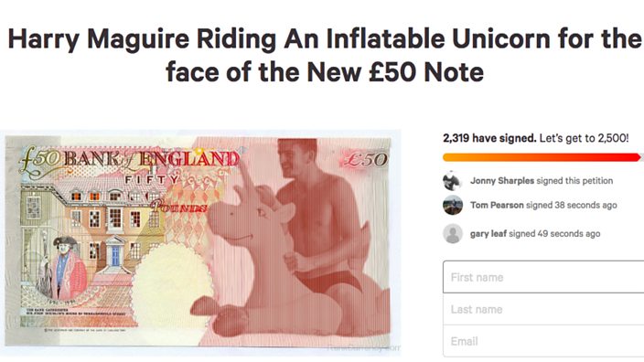
Task: Open gary leaf's name link
Action: pos(488,233)
